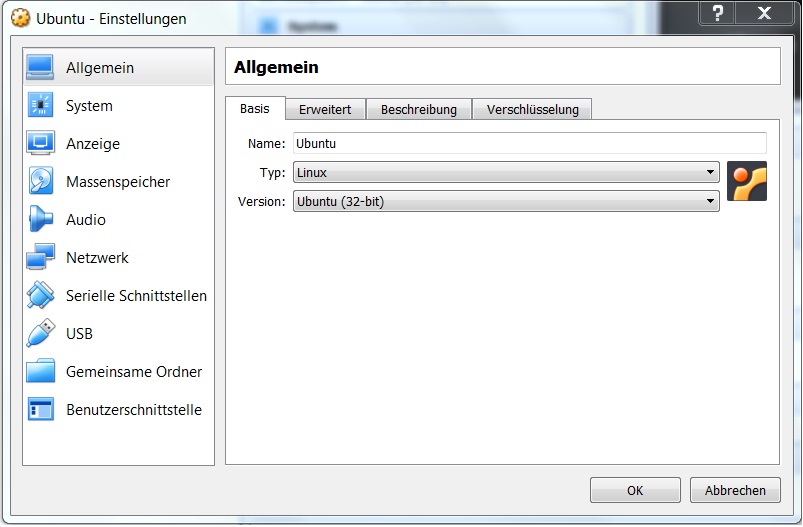
Task: Click the Anzeige display icon
Action: coord(40,143)
